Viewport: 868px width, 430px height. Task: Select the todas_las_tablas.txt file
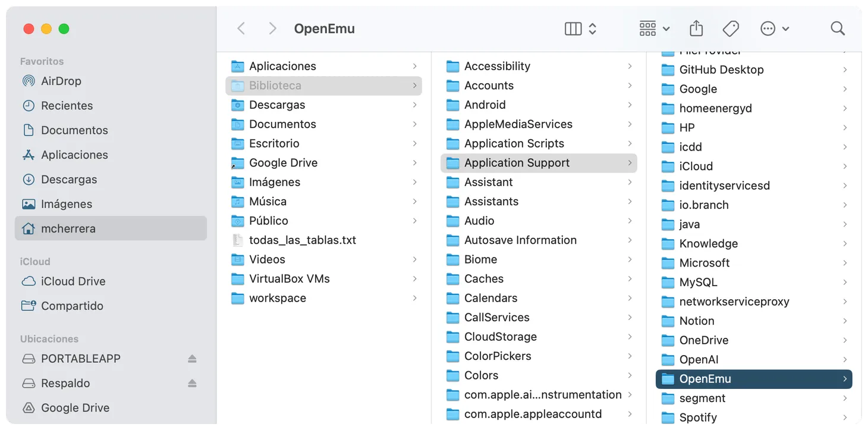pyautogui.click(x=302, y=240)
